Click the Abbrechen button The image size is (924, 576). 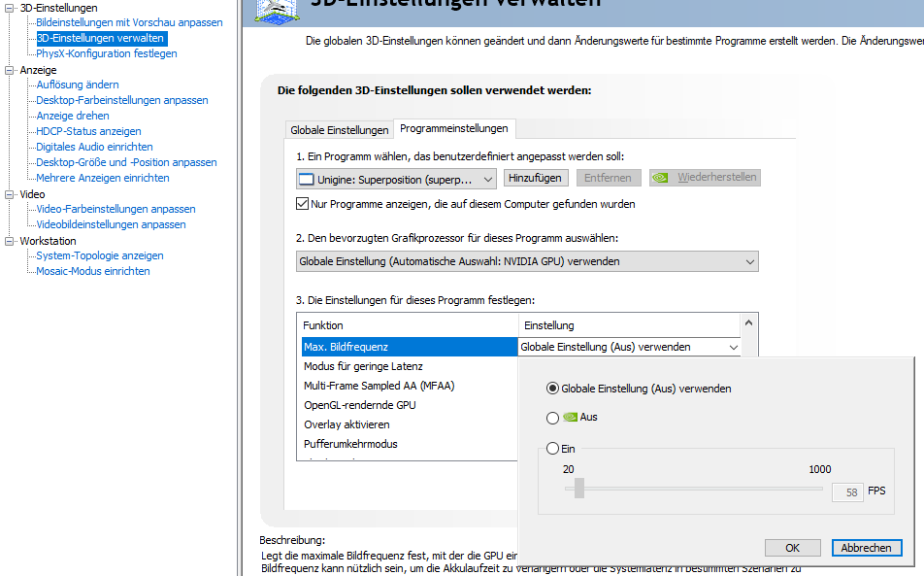pyautogui.click(x=866, y=548)
